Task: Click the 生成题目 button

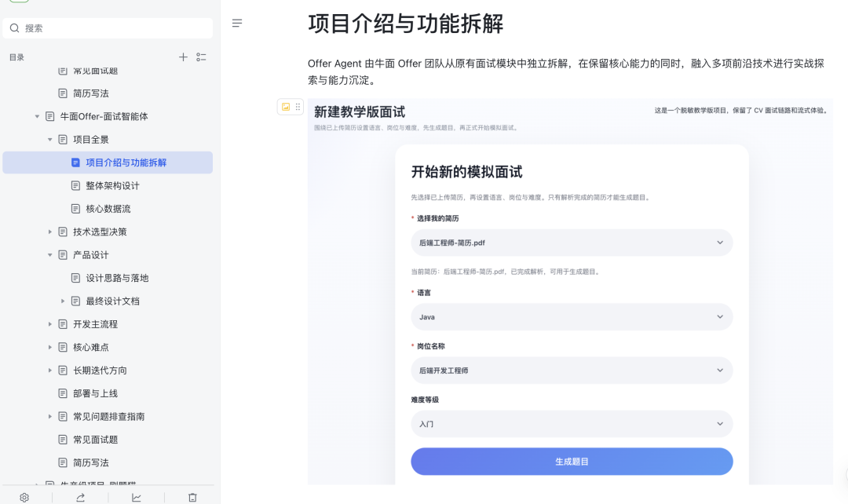Action: [x=572, y=462]
